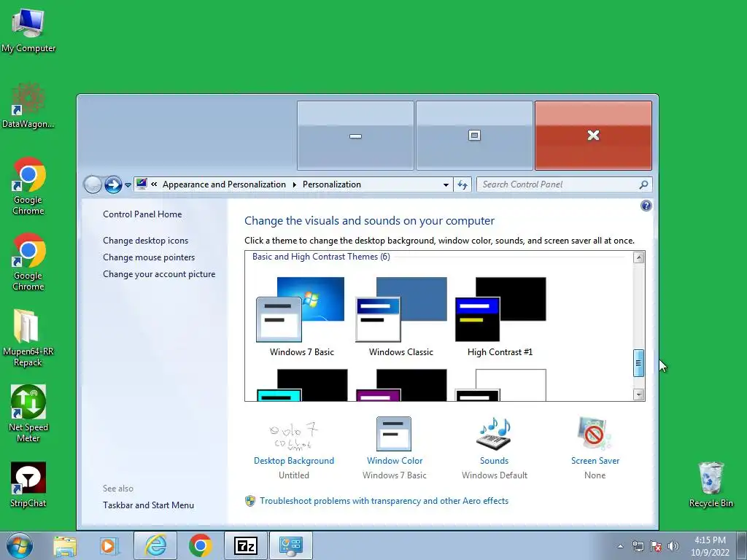Screen dimensions: 747x560
Task: Click the blue help question mark icon
Action: 646,206
